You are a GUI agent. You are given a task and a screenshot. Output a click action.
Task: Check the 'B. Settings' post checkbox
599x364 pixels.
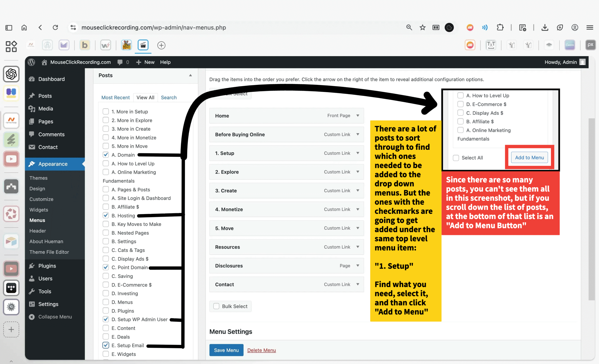pyautogui.click(x=106, y=241)
